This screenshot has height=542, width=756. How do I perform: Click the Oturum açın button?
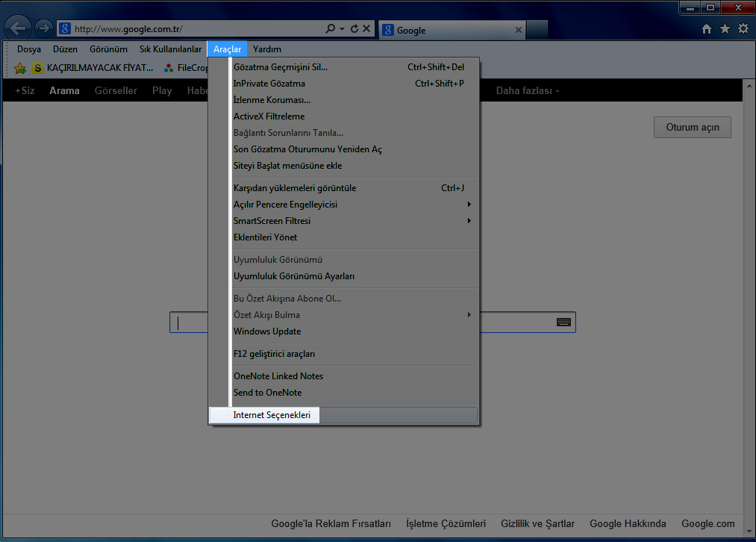(x=693, y=128)
